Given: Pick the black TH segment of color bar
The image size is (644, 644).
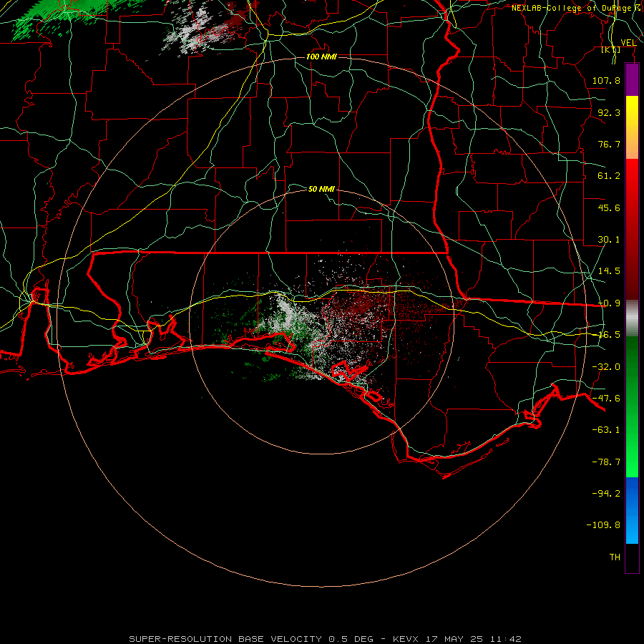Looking at the screenshot, I should 632,558.
